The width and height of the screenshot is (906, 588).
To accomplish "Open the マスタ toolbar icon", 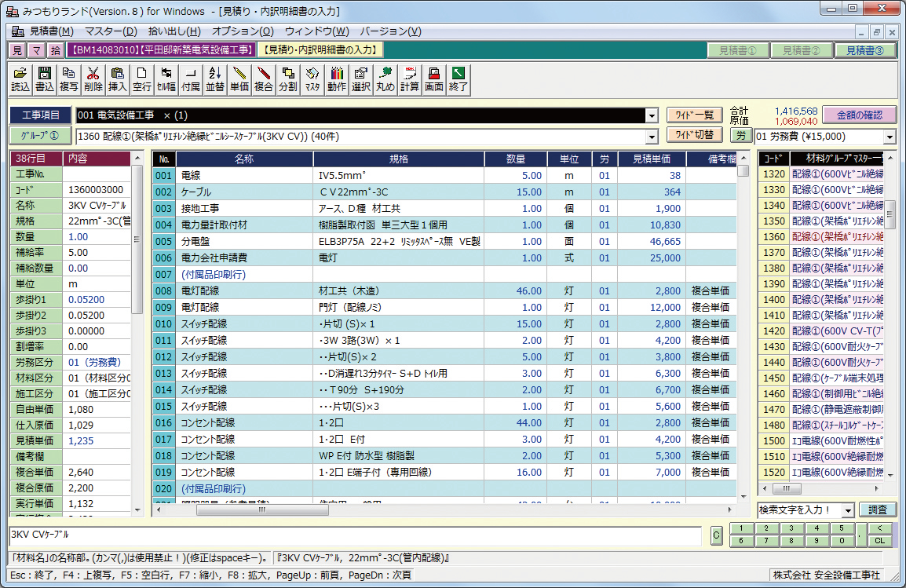I will point(312,79).
